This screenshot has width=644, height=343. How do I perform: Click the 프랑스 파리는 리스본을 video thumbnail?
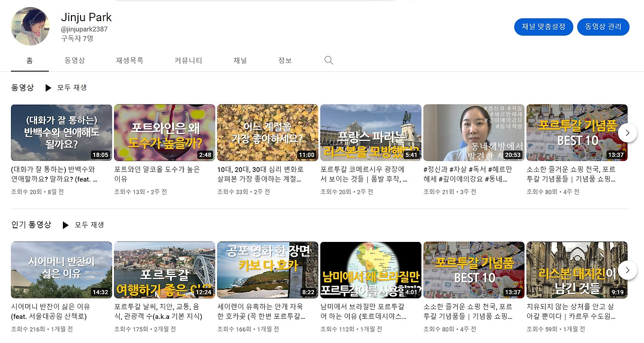[370, 133]
